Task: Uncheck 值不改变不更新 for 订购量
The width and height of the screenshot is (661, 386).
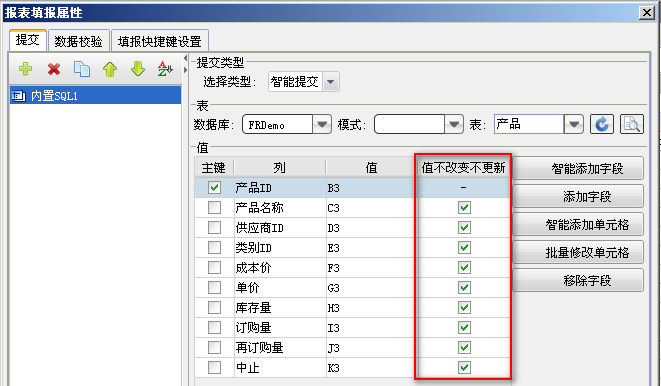Action: coord(464,328)
